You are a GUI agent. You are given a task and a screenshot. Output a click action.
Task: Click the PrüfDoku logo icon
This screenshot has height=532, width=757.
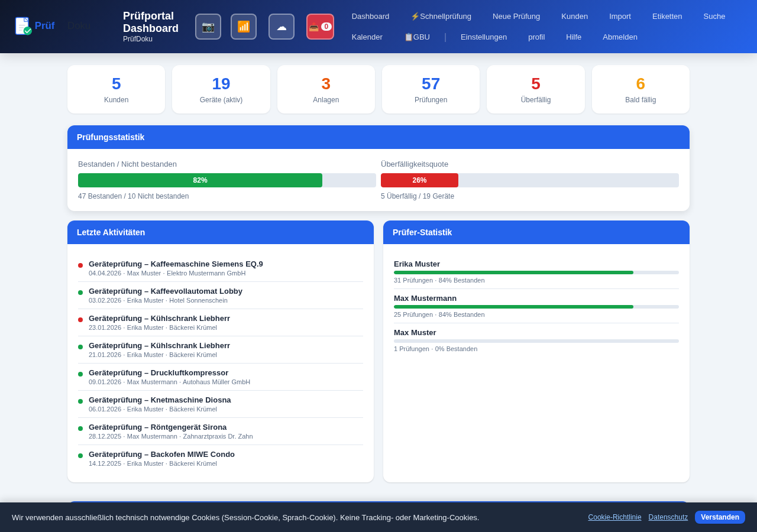24,26
